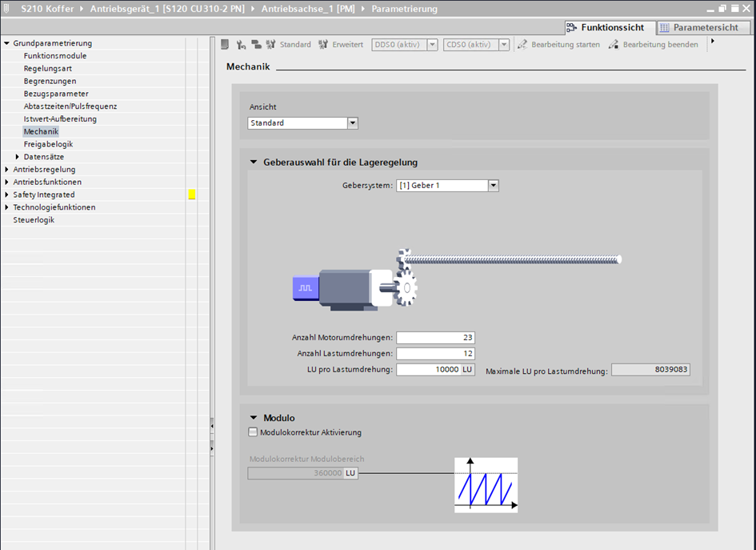Click the toolbar overflow arrow at right
This screenshot has height=550, width=756.
(x=712, y=41)
